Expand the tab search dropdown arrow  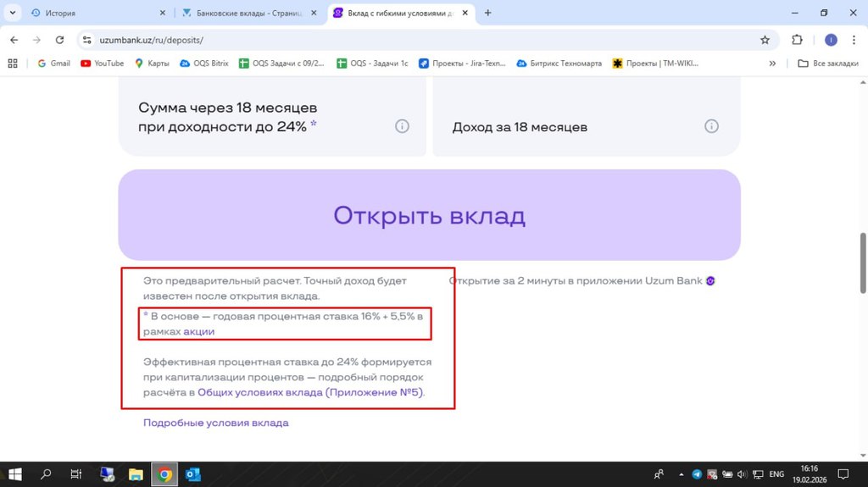[x=12, y=13]
